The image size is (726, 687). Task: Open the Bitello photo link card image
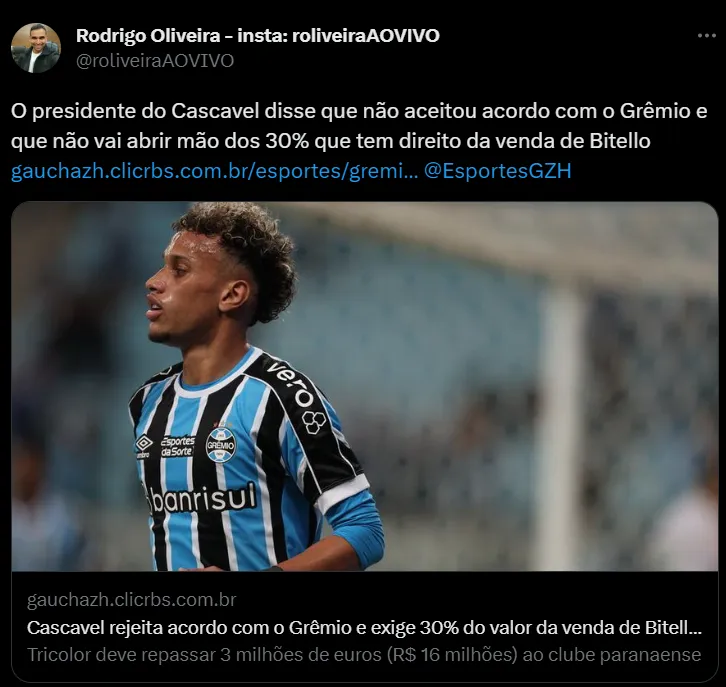coord(364,386)
